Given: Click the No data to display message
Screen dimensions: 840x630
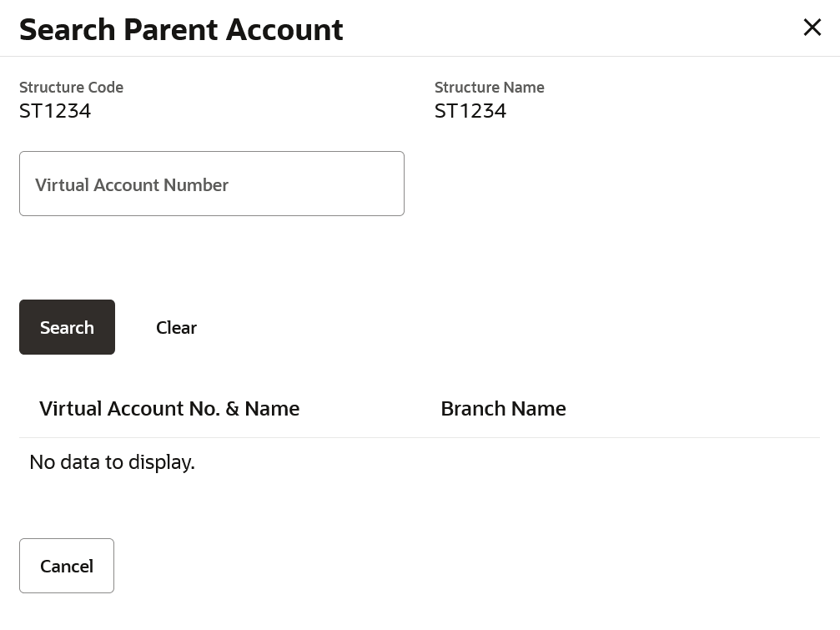Looking at the screenshot, I should [x=112, y=461].
